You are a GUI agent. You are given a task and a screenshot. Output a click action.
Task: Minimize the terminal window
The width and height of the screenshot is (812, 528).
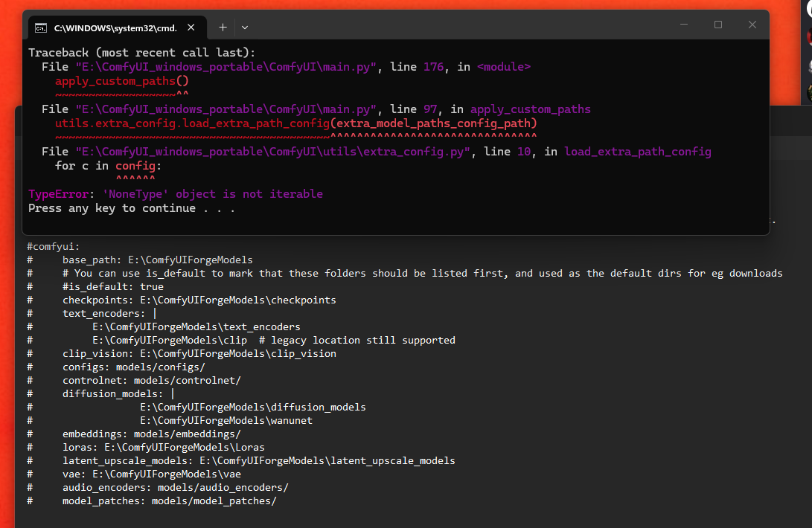click(683, 25)
